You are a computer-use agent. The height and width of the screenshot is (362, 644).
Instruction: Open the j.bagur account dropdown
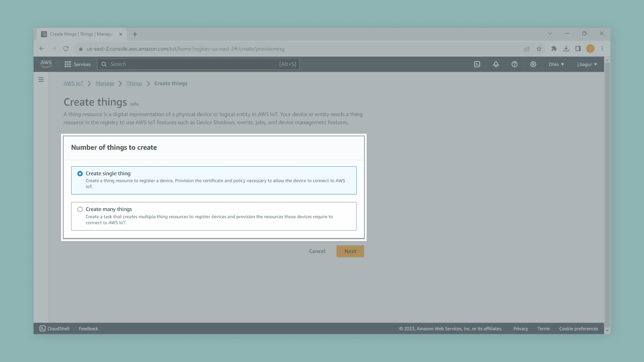click(x=587, y=64)
